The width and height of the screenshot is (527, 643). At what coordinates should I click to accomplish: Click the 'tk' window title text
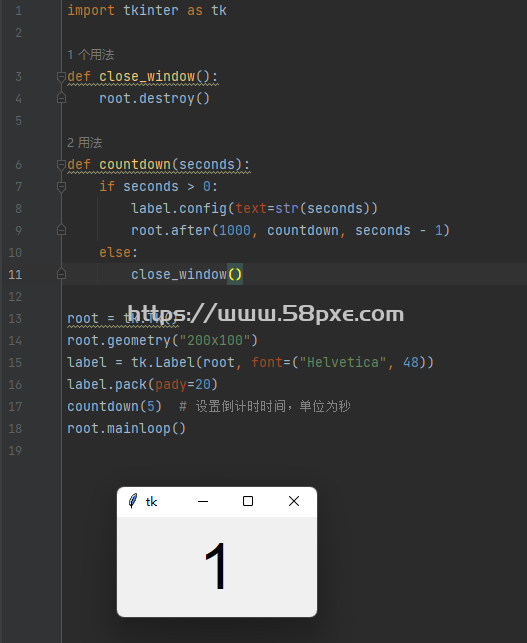151,502
